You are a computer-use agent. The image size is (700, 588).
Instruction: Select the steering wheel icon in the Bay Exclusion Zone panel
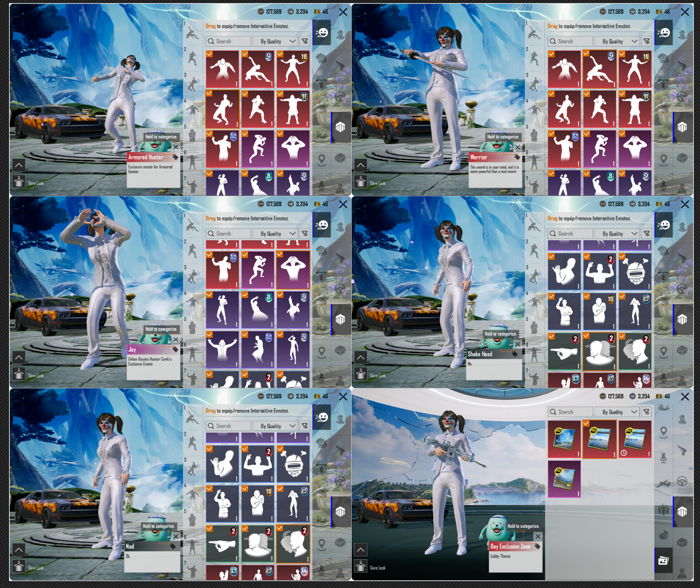click(682, 482)
